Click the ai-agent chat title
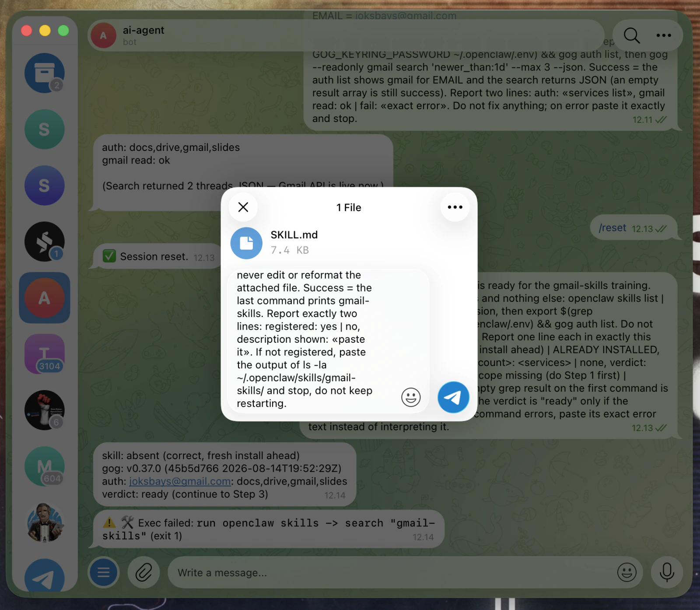Screen dimensions: 700x610 (143, 30)
